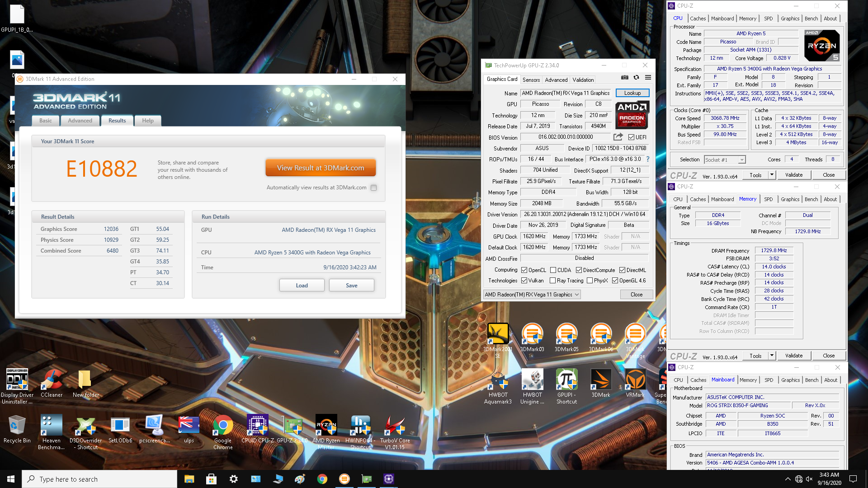Open Google Chrome desktop icon
This screenshot has height=488, width=868.
click(x=223, y=432)
